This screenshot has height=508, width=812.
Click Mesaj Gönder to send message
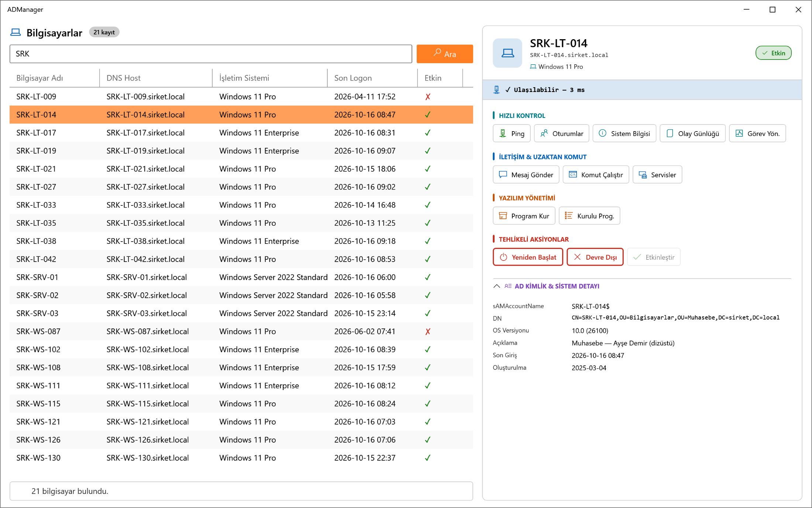click(526, 174)
